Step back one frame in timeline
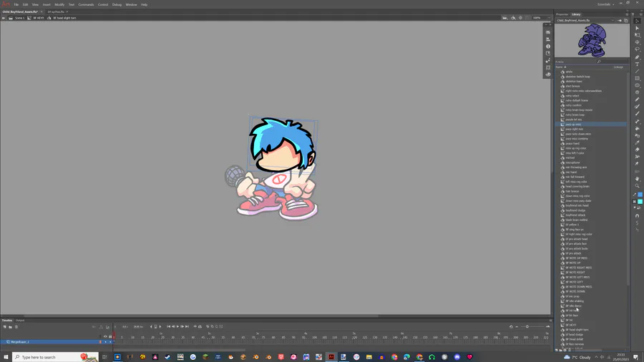644x362 pixels. [x=173, y=327]
